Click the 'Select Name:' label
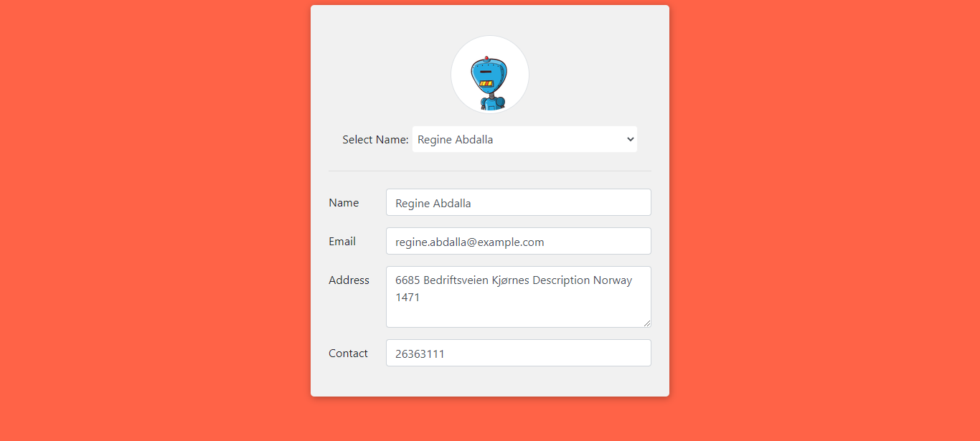This screenshot has width=980, height=441. point(375,140)
